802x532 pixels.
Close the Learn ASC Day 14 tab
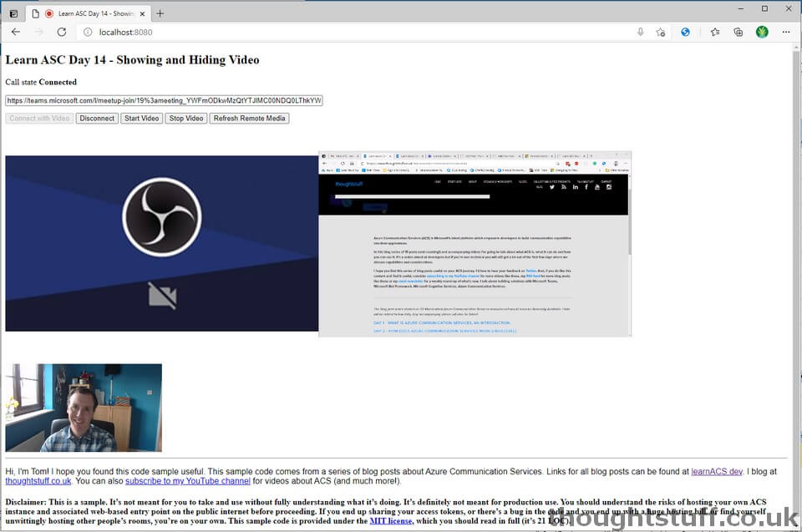pos(143,14)
